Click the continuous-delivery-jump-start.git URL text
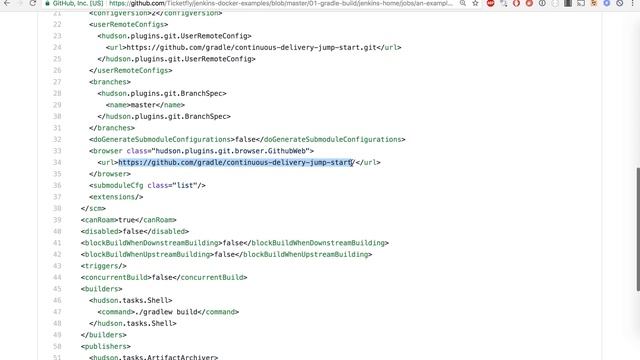This screenshot has width=640, height=360. [x=251, y=47]
